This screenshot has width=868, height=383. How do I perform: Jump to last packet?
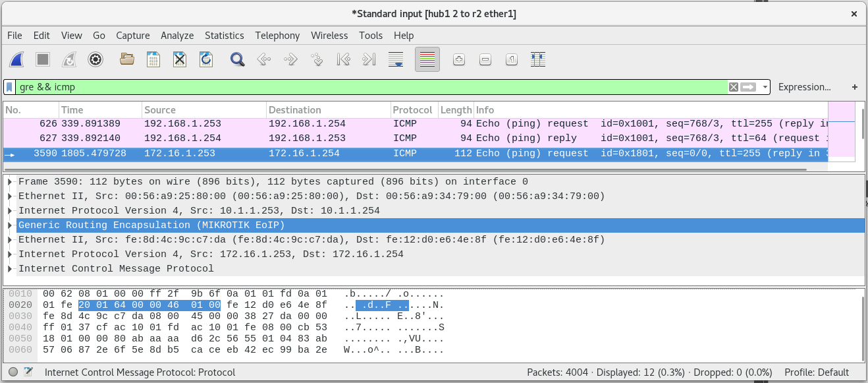tap(369, 60)
